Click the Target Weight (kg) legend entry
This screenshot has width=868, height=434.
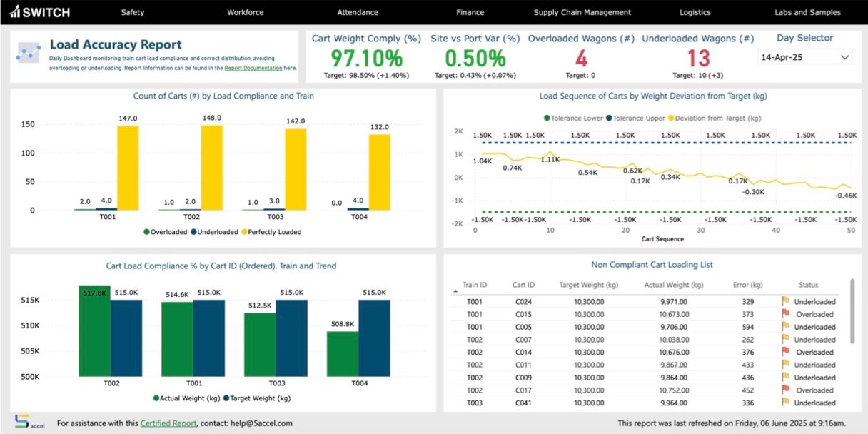tap(257, 398)
